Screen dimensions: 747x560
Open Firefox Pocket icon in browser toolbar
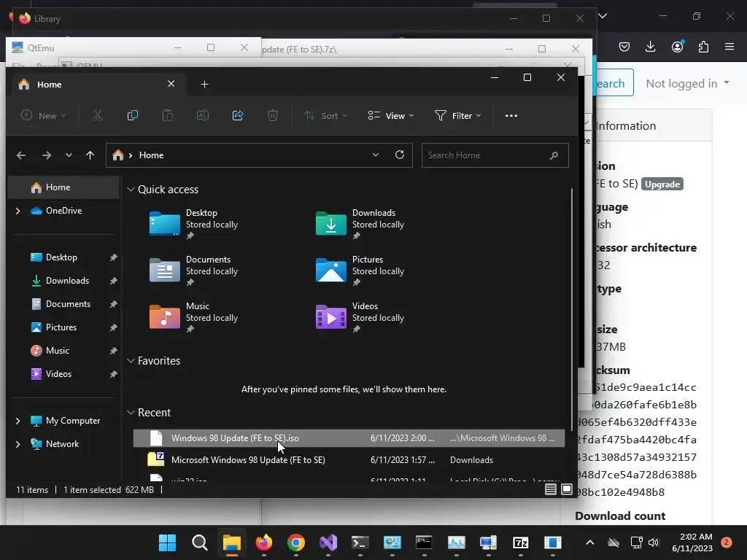click(x=624, y=47)
